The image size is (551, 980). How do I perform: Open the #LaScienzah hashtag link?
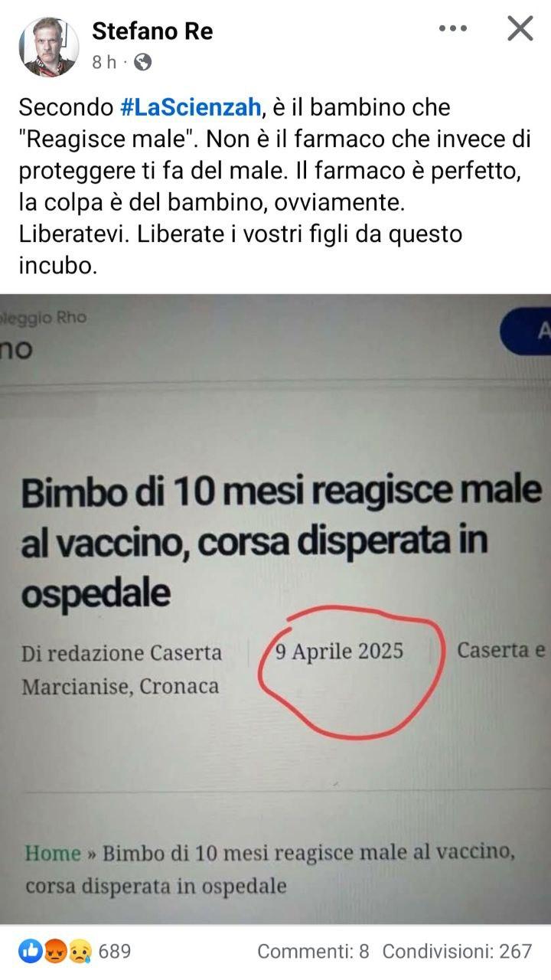pos(191,107)
